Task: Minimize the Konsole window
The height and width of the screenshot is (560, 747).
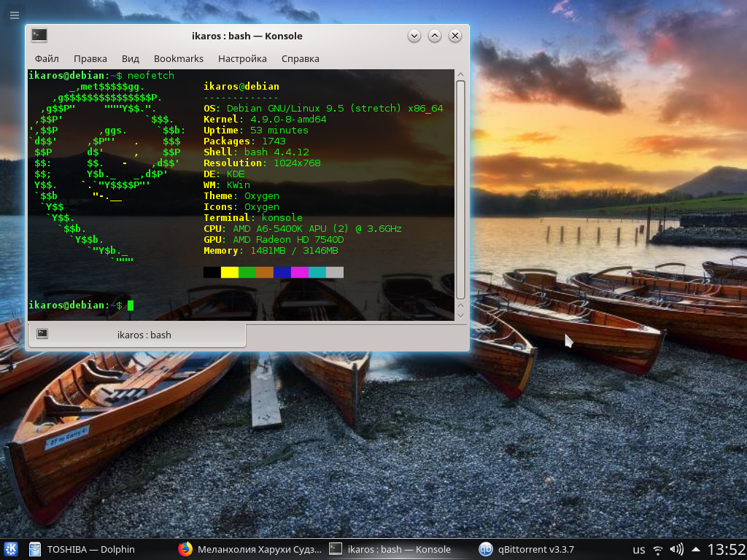Action: [x=414, y=36]
